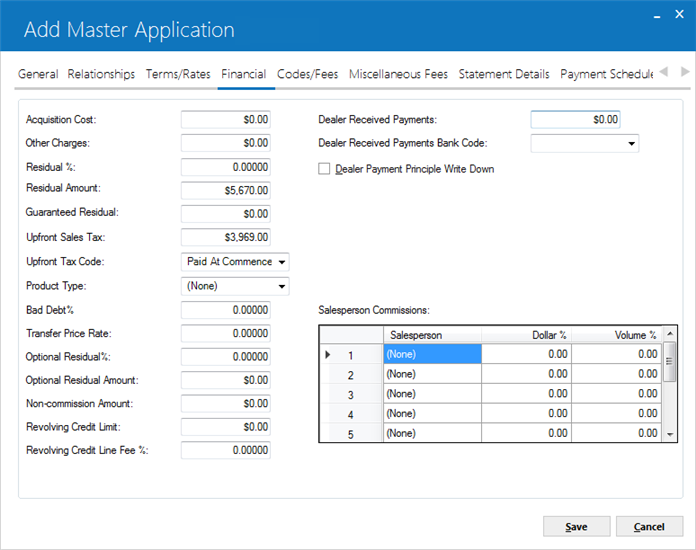The width and height of the screenshot is (696, 550).
Task: Open the Codes/Fees tab
Action: pos(307,74)
